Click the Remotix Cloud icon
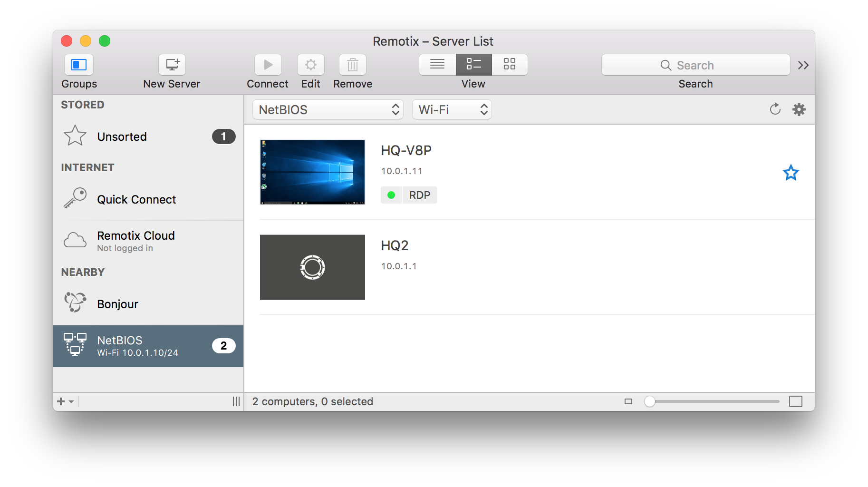 click(75, 240)
